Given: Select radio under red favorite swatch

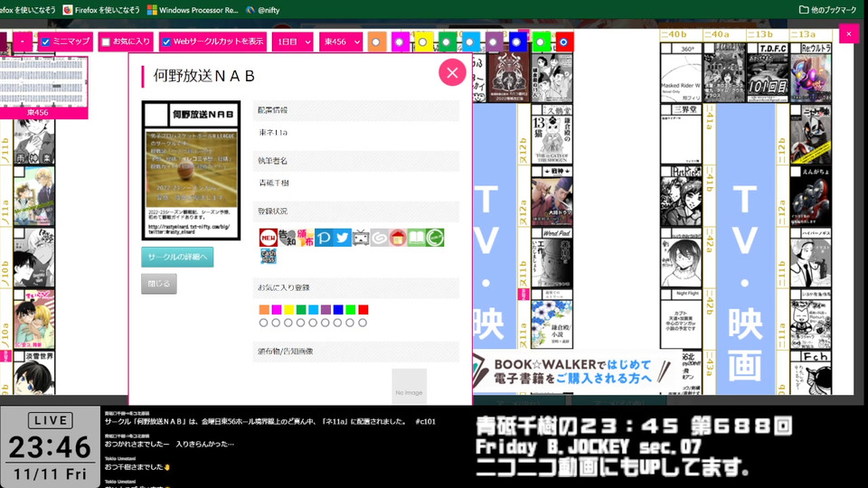Looking at the screenshot, I should pos(363,323).
